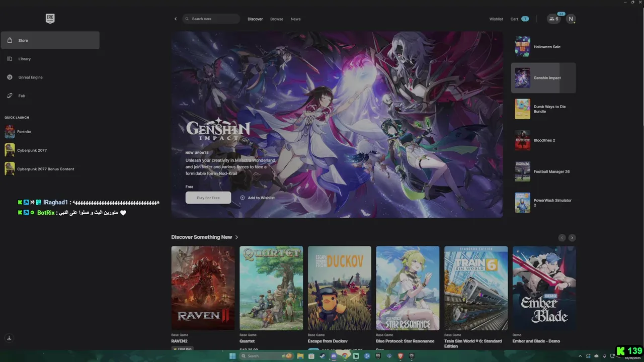The image size is (644, 362).
Task: Select Bloodlines 2 in the carousel list
Action: point(543,140)
